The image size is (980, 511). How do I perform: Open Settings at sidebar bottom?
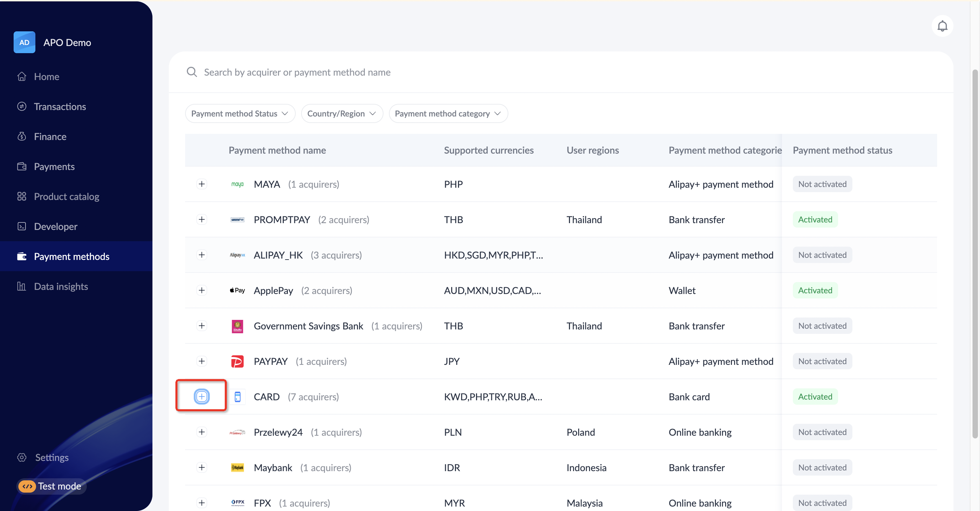pyautogui.click(x=52, y=457)
